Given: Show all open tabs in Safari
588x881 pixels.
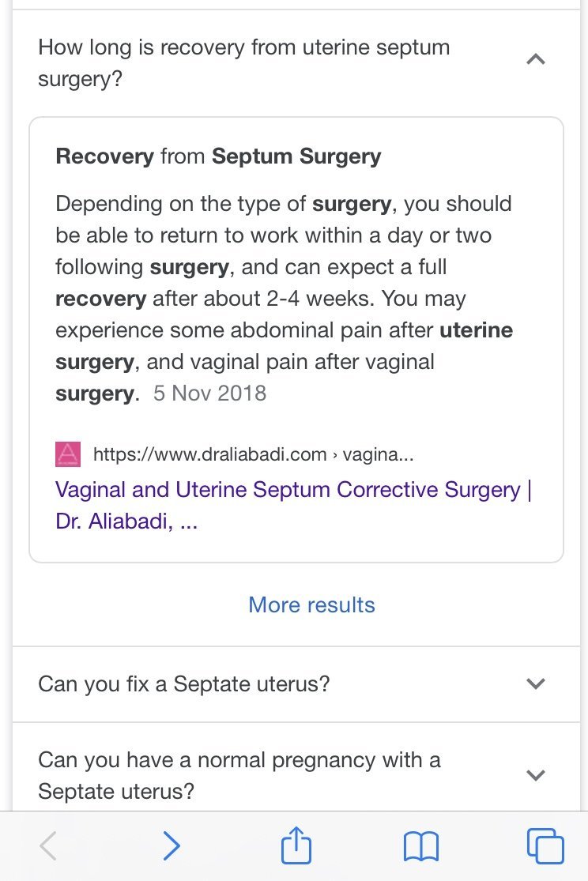Looking at the screenshot, I should 545,846.
